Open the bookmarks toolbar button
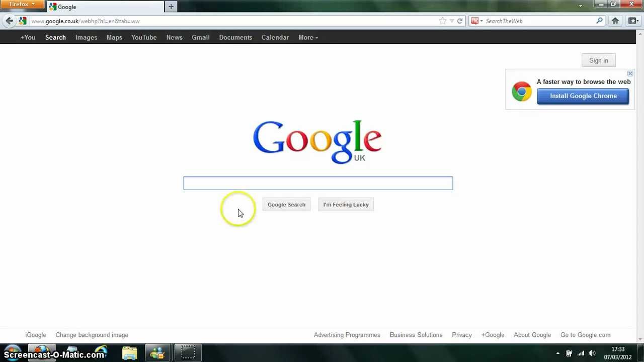644x362 pixels. tap(633, 21)
